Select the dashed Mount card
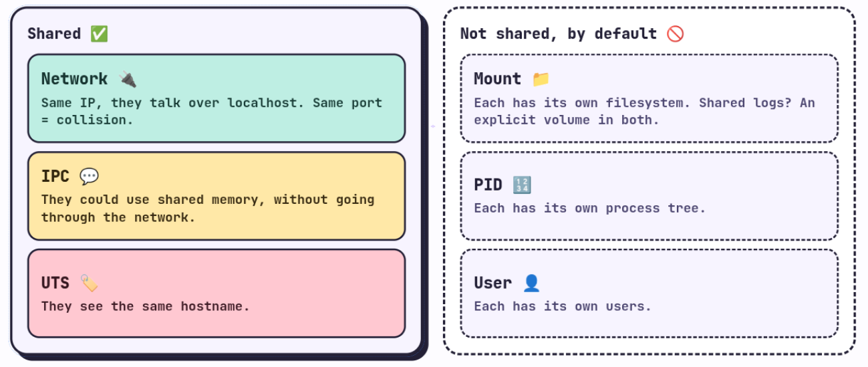Screen dimensions: 868x367 pyautogui.click(x=649, y=98)
